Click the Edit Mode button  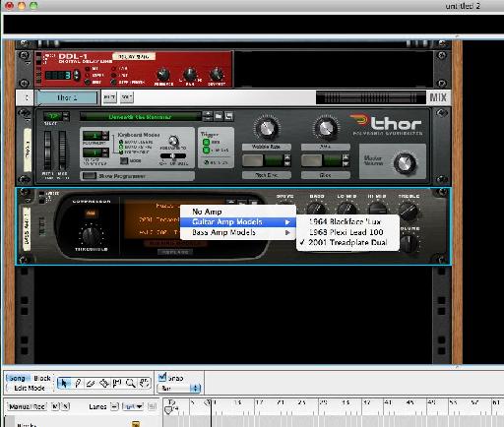(30, 388)
